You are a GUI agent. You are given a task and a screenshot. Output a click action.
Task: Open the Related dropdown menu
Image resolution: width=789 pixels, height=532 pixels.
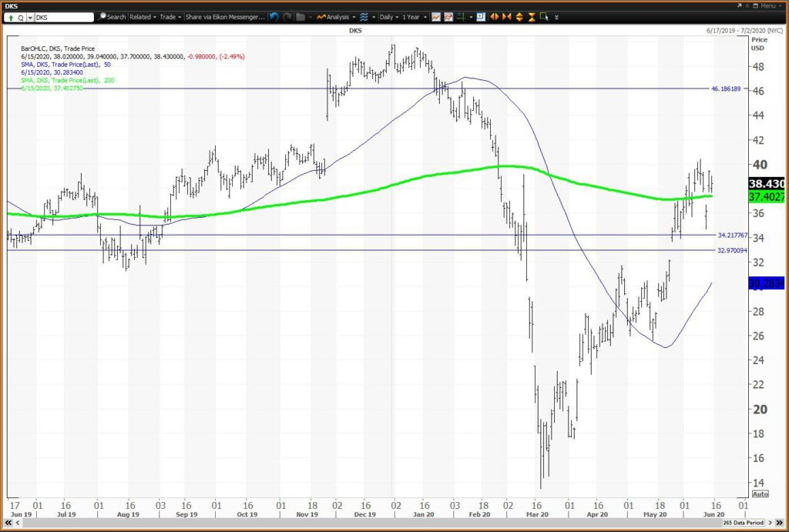143,17
